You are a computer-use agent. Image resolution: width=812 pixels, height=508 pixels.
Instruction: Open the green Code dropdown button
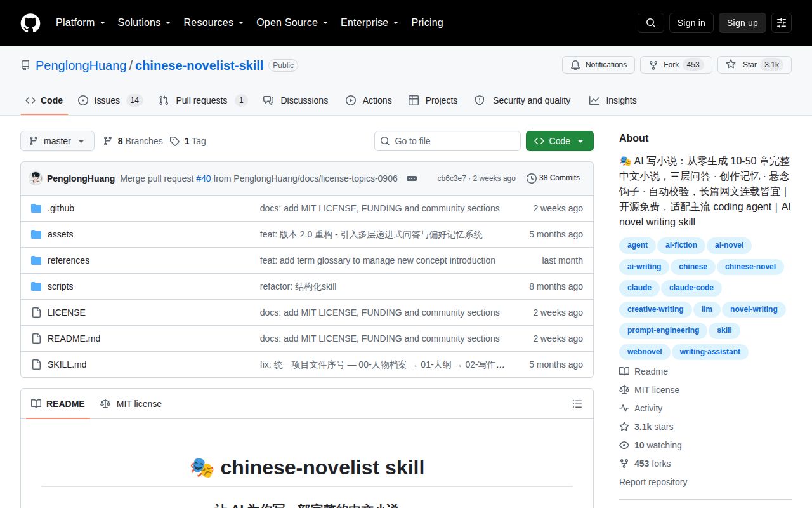pos(560,141)
